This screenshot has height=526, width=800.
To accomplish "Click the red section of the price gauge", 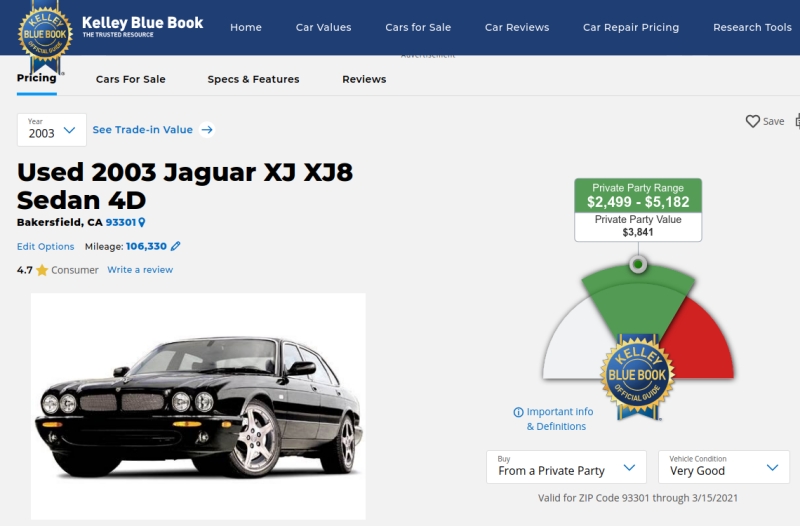I will pos(702,344).
